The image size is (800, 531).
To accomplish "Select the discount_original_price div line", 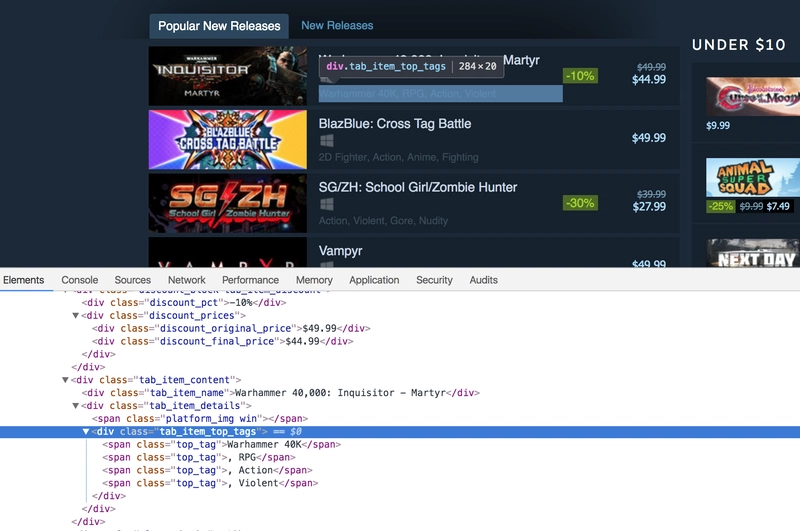I will 231,328.
